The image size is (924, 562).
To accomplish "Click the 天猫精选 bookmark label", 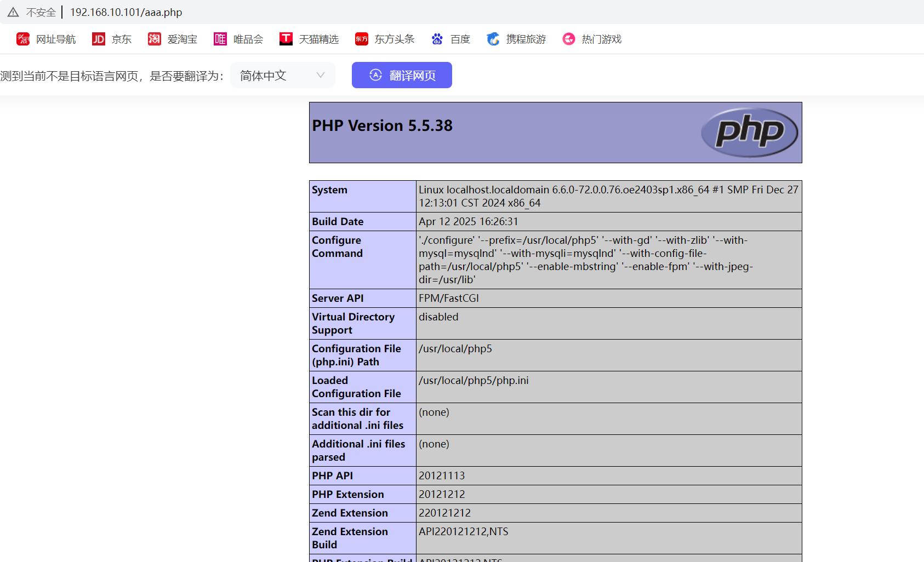I will tap(319, 39).
